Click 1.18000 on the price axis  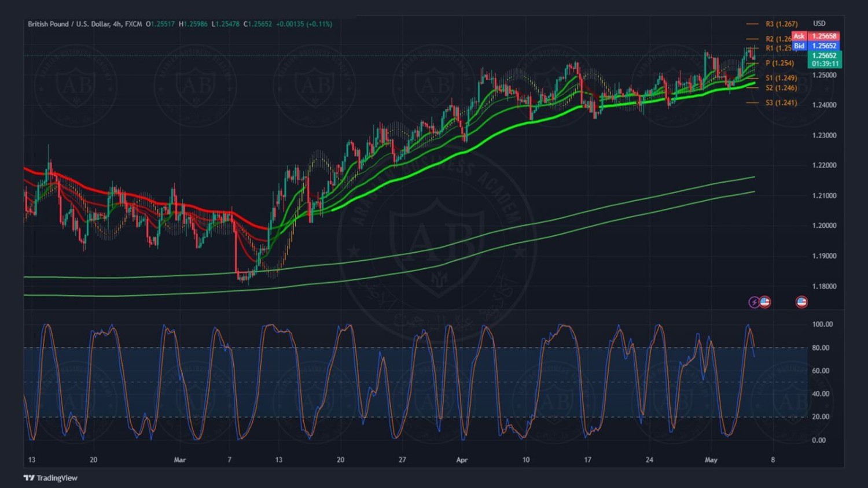pos(824,286)
